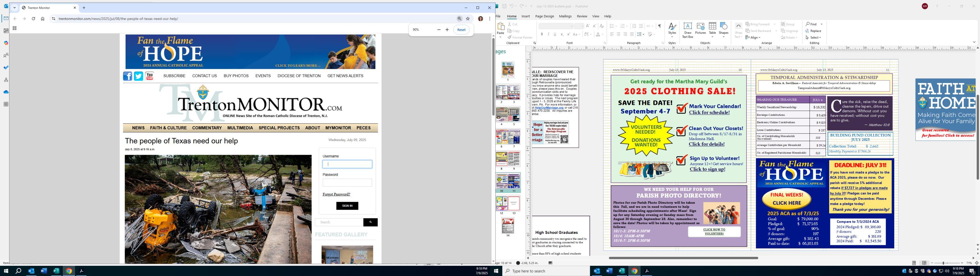980x276 pixels.
Task: Open the GET NEWS ALERTS link
Action: [345, 76]
